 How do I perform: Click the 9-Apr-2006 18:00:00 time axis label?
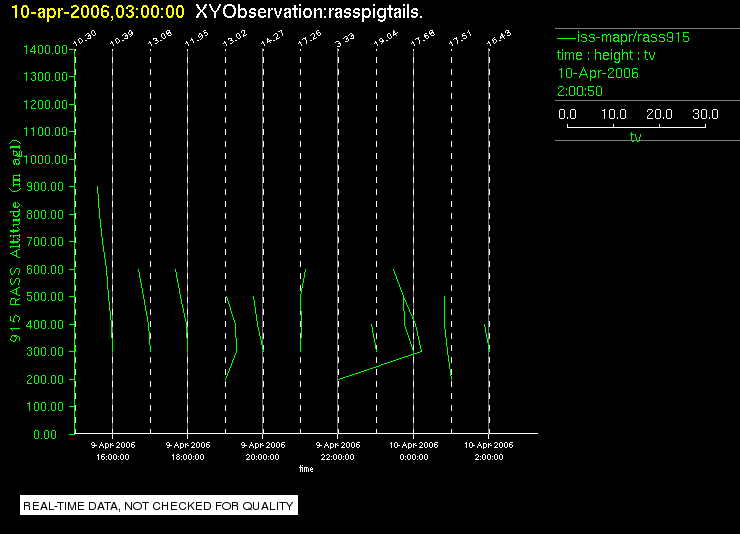[x=188, y=451]
